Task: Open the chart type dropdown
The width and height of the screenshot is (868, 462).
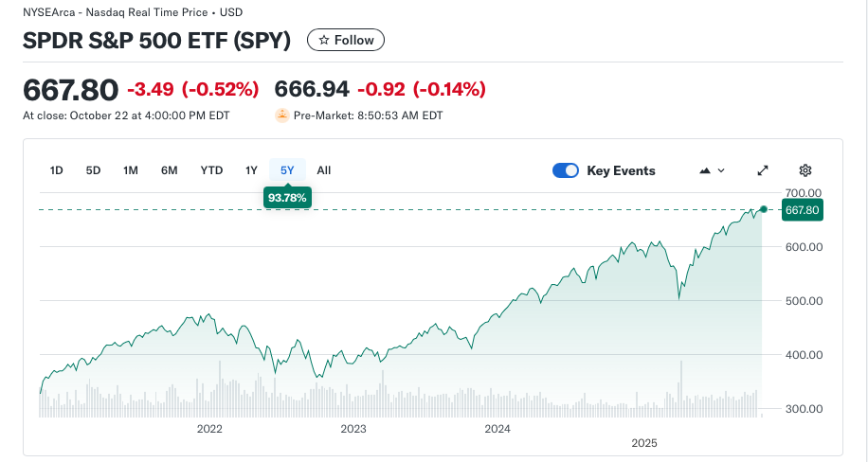Action: pyautogui.click(x=712, y=170)
